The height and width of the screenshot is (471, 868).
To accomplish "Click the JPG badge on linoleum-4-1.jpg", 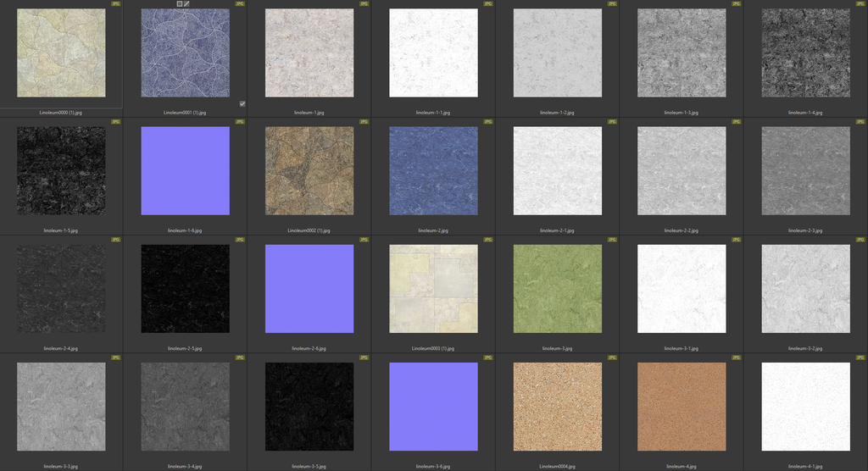I will (x=860, y=357).
